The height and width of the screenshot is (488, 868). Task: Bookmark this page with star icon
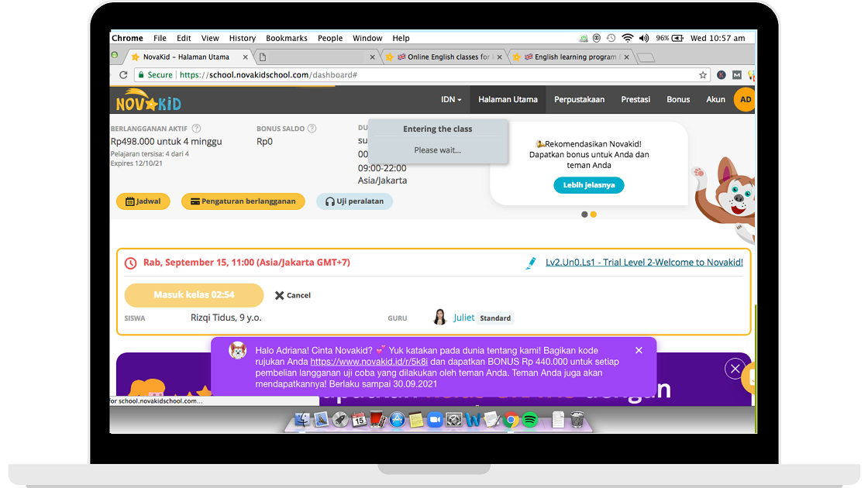pos(702,74)
